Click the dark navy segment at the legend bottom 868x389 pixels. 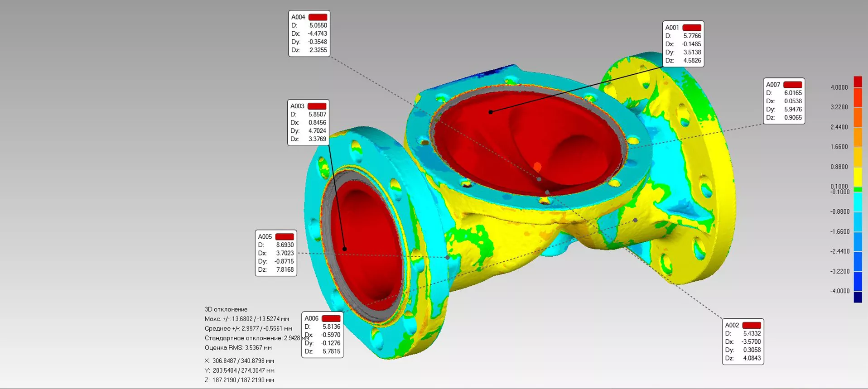click(x=858, y=297)
